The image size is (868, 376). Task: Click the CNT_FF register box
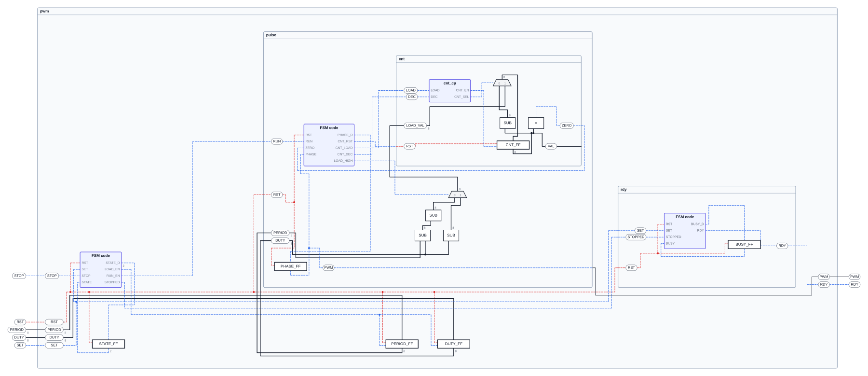click(x=513, y=145)
